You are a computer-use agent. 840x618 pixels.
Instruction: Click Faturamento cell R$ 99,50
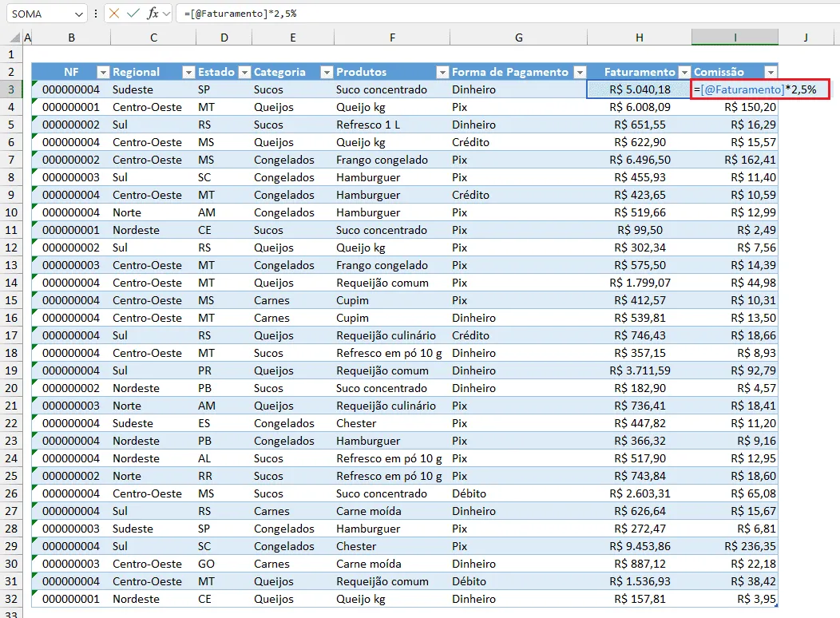[x=639, y=230]
